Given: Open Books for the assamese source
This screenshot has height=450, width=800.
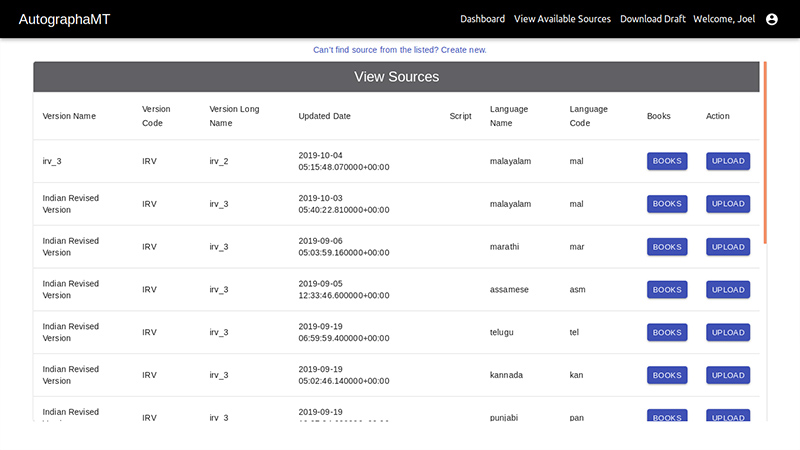Looking at the screenshot, I should 667,289.
